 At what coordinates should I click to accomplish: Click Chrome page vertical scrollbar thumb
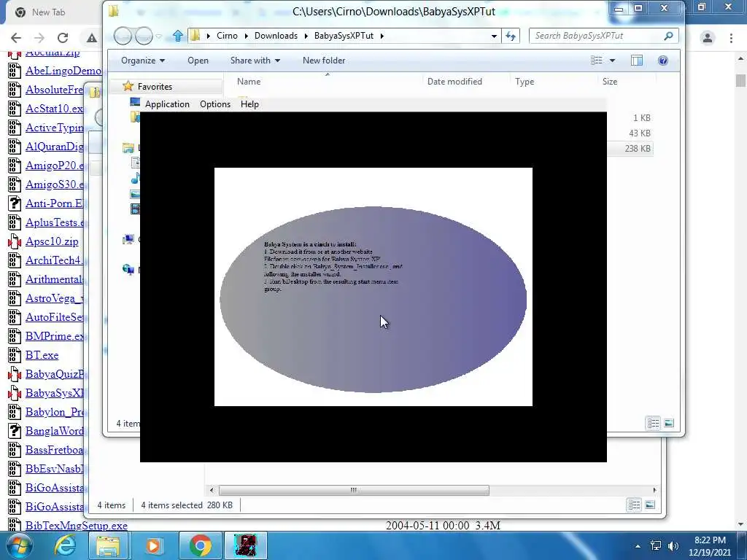click(740, 80)
